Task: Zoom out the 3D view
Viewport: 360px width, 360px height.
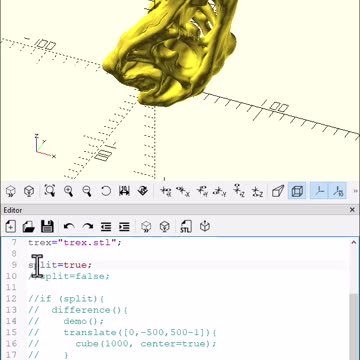Action: [87, 191]
